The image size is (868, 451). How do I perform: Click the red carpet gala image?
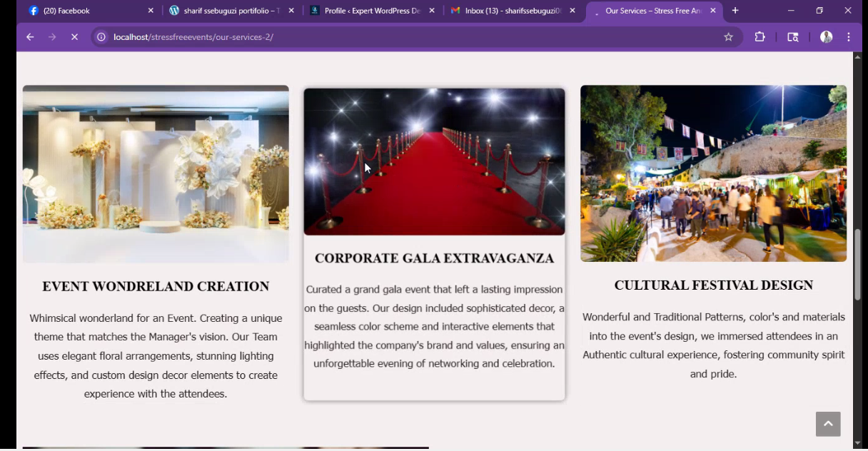point(434,161)
